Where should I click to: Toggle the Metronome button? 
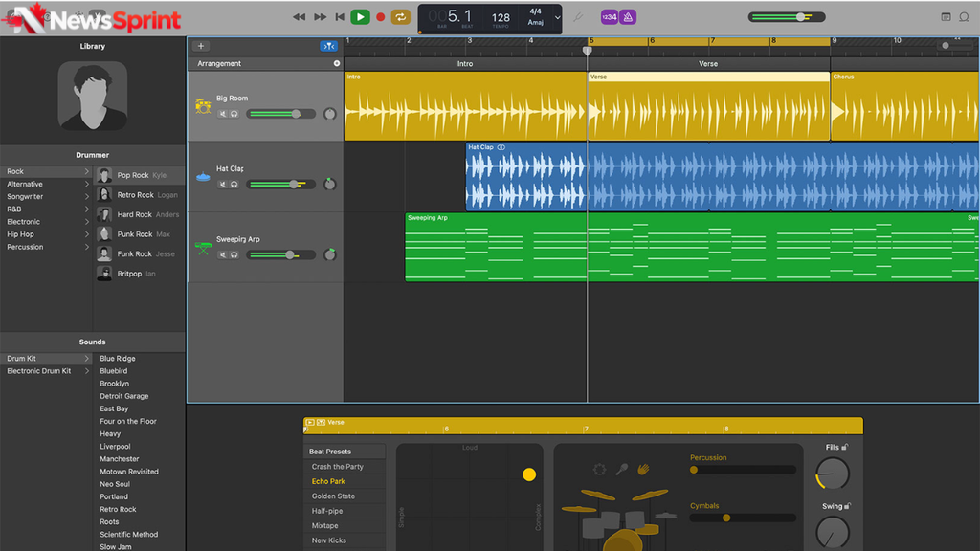click(x=628, y=17)
